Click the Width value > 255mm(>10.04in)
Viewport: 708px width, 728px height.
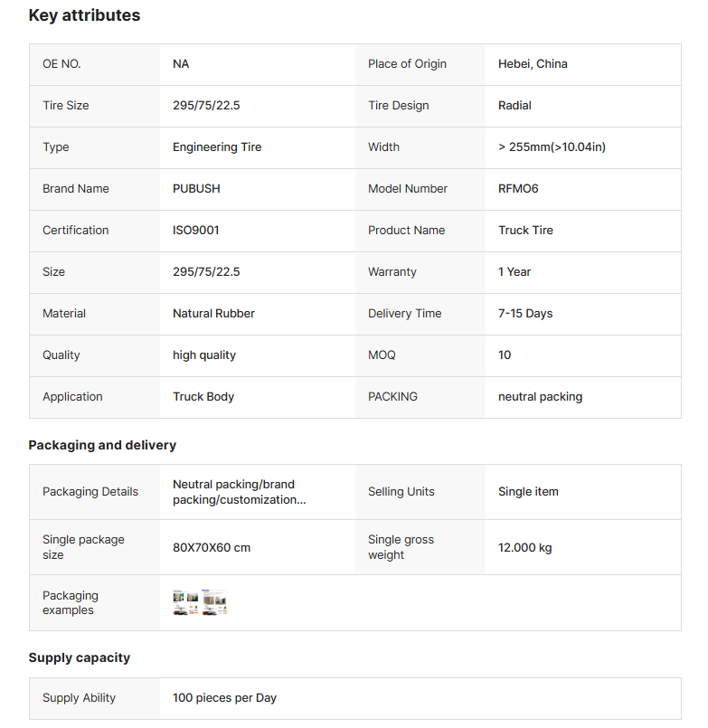552,147
